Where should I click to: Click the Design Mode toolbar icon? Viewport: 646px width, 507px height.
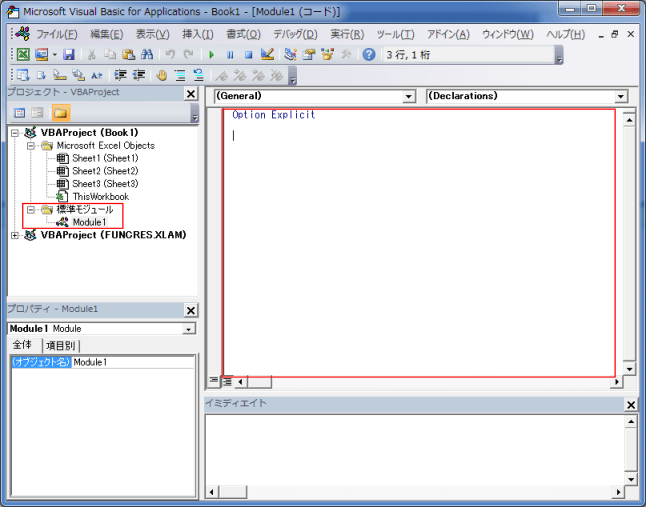[267, 54]
